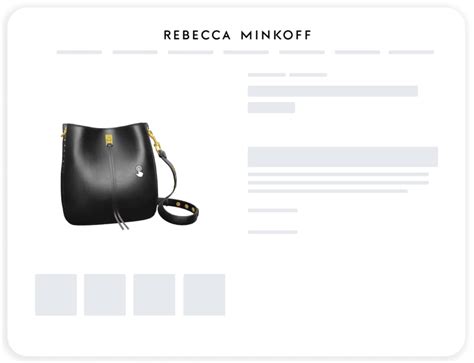Image resolution: width=474 pixels, height=363 pixels.
Task: Select the first thumbnail below the bag
Action: tap(56, 295)
